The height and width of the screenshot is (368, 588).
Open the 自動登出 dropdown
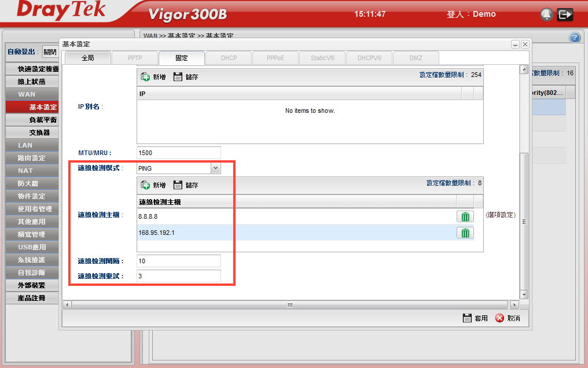coord(50,52)
